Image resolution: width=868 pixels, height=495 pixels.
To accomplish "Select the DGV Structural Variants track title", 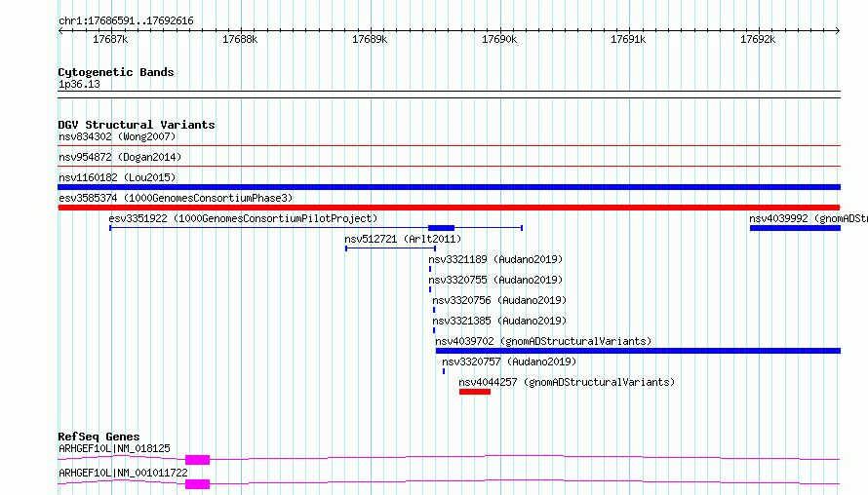I will tap(137, 125).
